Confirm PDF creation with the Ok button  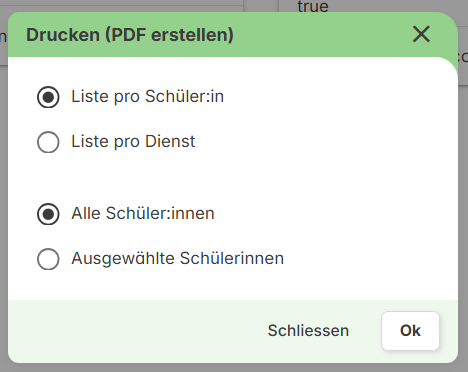tap(410, 331)
